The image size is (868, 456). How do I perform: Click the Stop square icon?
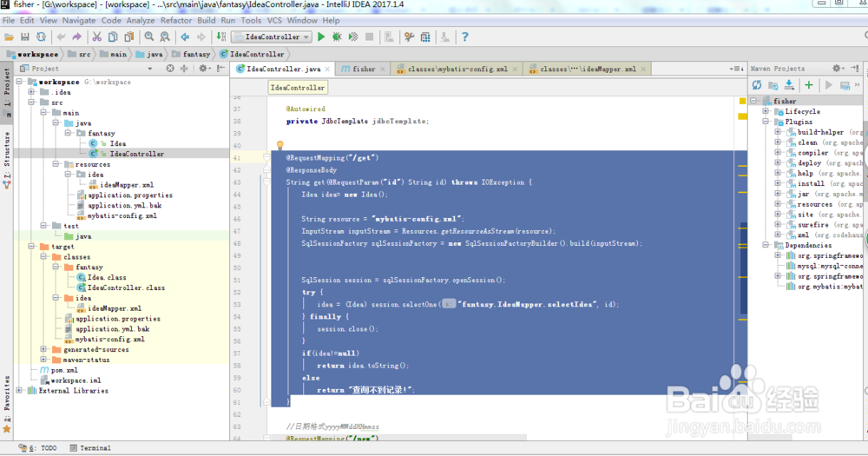click(x=369, y=37)
